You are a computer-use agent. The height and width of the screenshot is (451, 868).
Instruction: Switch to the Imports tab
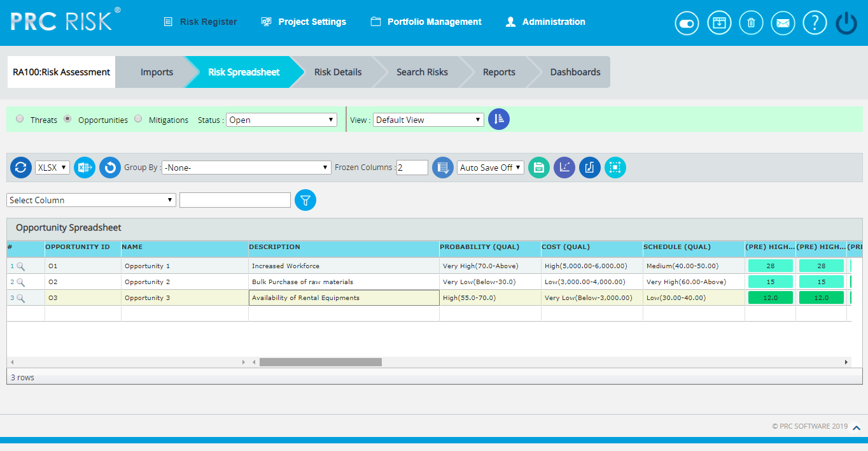(157, 72)
